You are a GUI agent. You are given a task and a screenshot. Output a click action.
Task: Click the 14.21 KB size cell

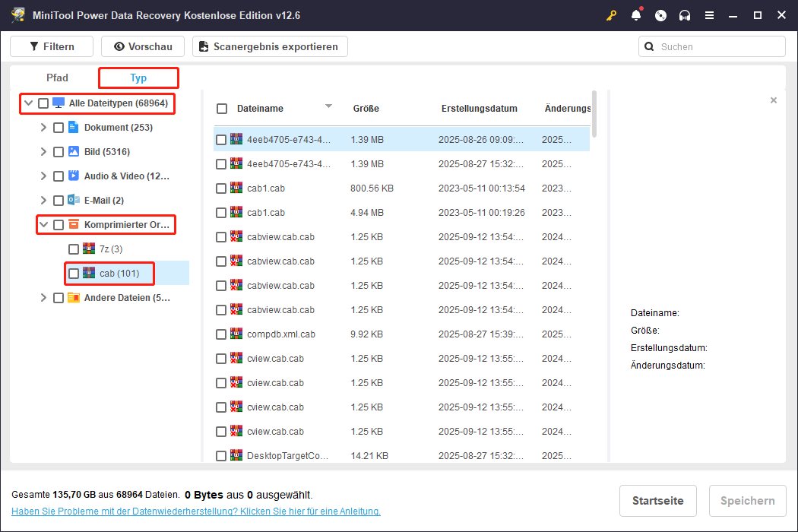369,456
